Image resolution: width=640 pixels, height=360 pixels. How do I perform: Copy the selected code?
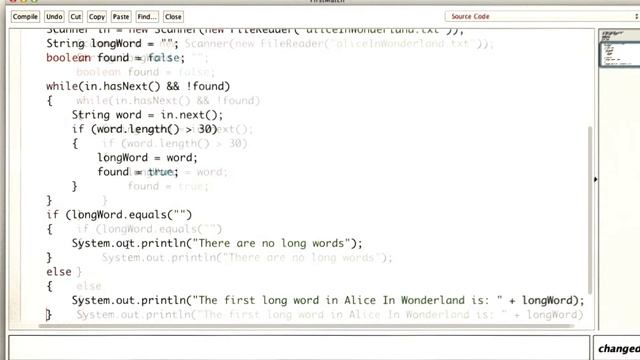[x=97, y=17]
